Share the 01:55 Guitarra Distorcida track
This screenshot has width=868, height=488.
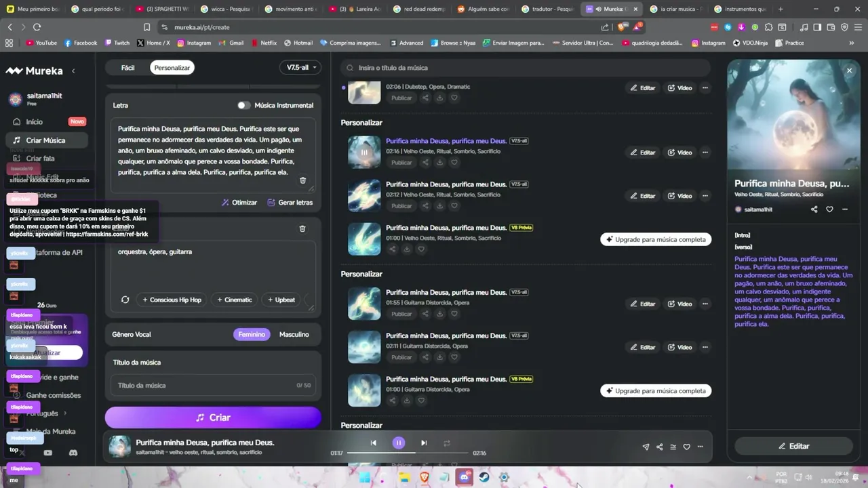tap(425, 314)
